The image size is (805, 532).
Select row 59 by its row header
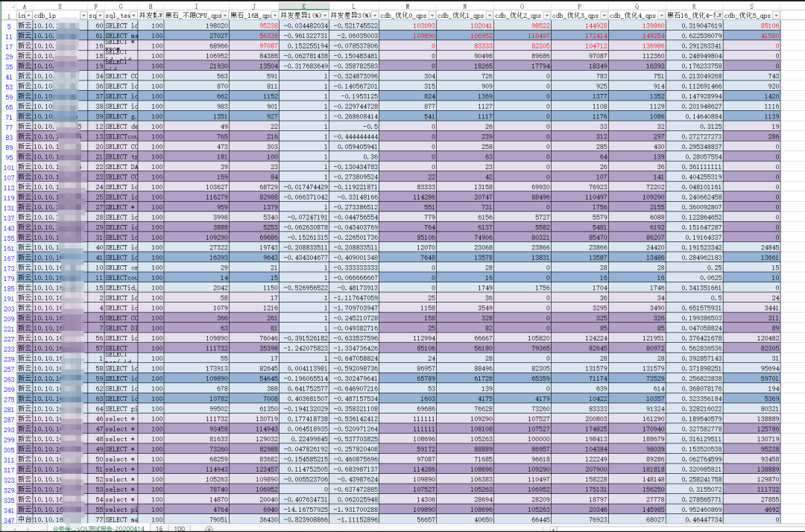[9, 96]
